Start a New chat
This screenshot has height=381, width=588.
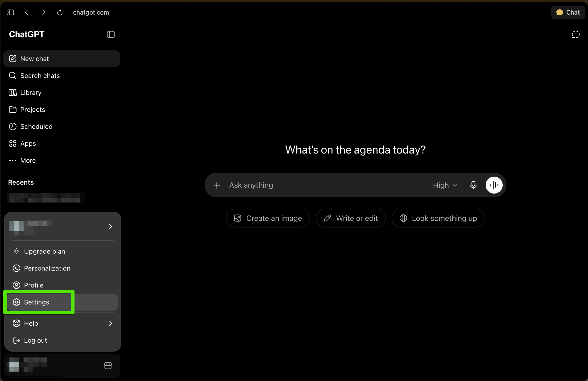pos(62,59)
